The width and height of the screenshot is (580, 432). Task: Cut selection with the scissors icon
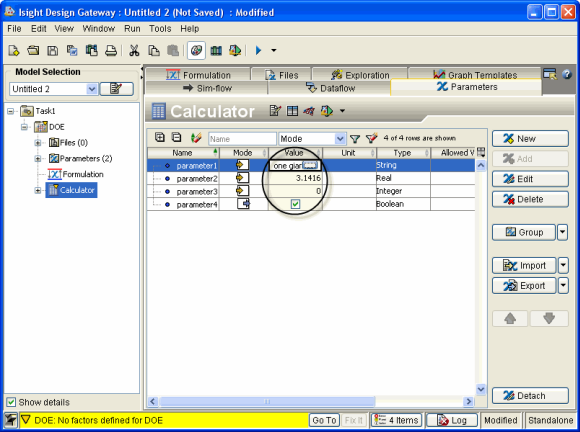[x=134, y=50]
